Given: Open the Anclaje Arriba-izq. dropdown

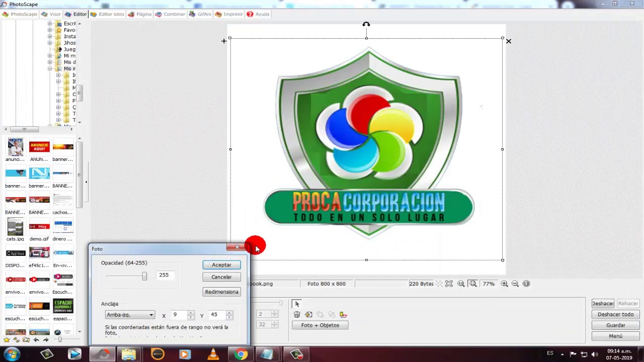Looking at the screenshot, I should (130, 315).
